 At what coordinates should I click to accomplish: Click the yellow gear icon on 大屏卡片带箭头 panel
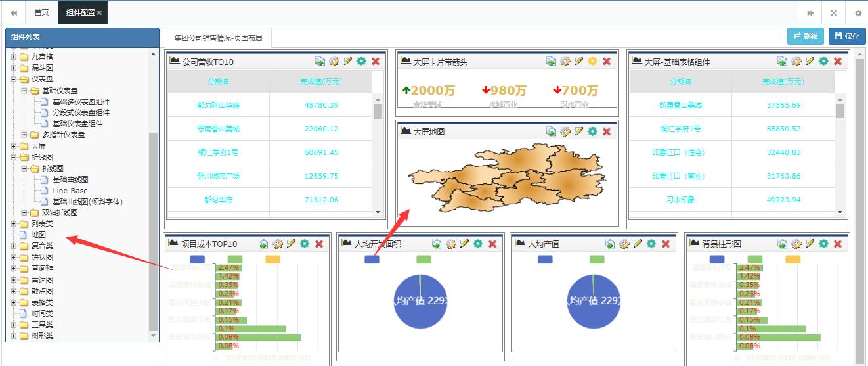click(592, 61)
